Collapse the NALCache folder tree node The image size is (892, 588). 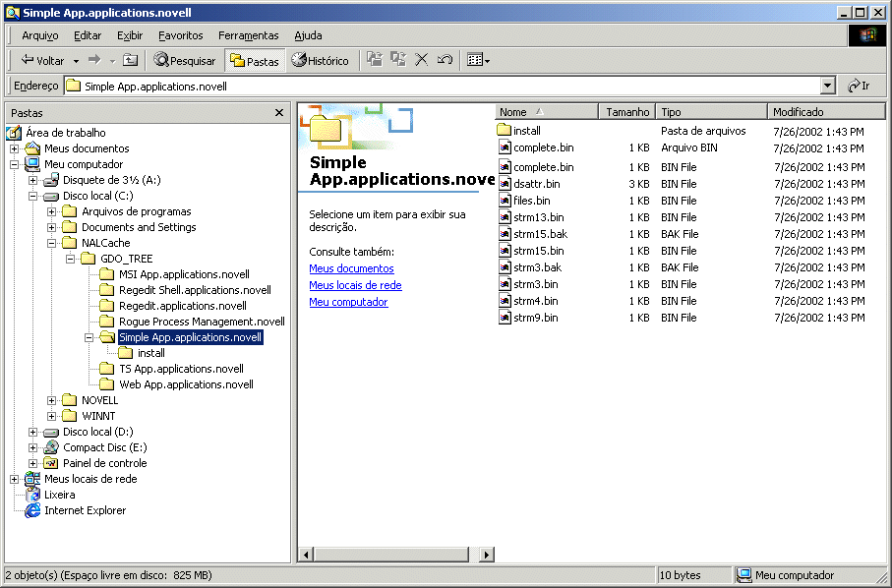(52, 243)
